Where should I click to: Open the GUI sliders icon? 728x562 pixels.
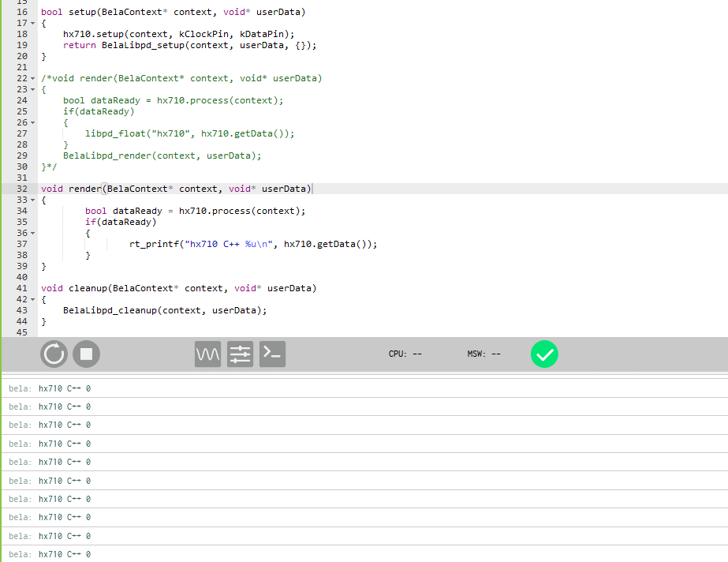coord(240,354)
